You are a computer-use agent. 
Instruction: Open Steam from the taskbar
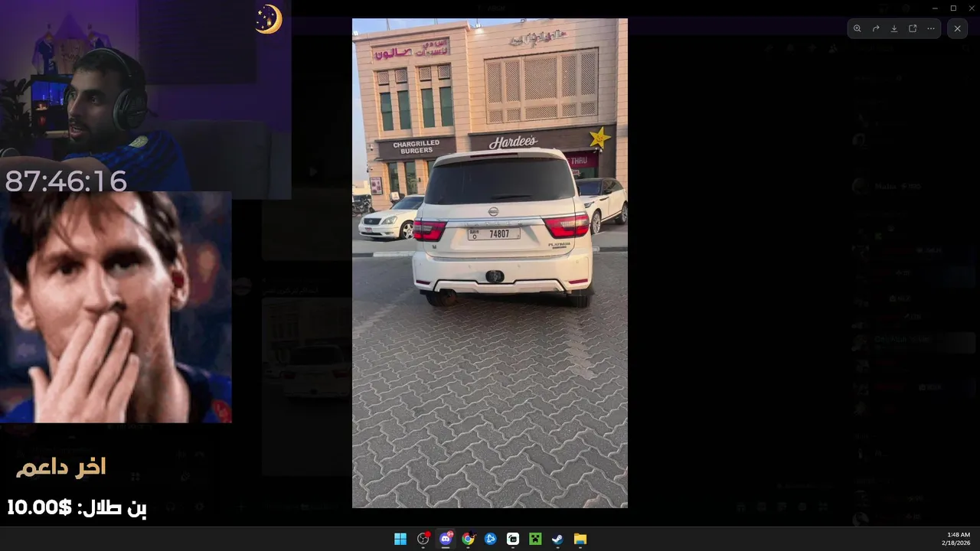pos(557,539)
